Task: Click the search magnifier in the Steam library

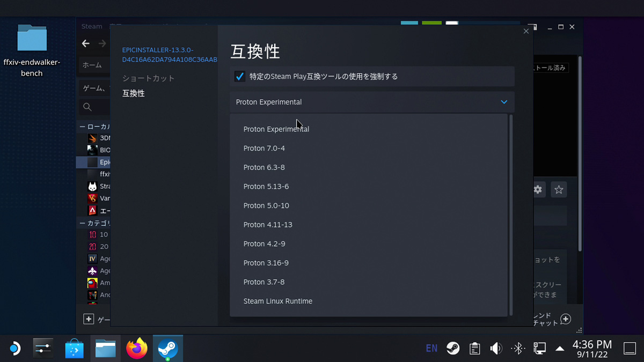Action: pos(87,107)
